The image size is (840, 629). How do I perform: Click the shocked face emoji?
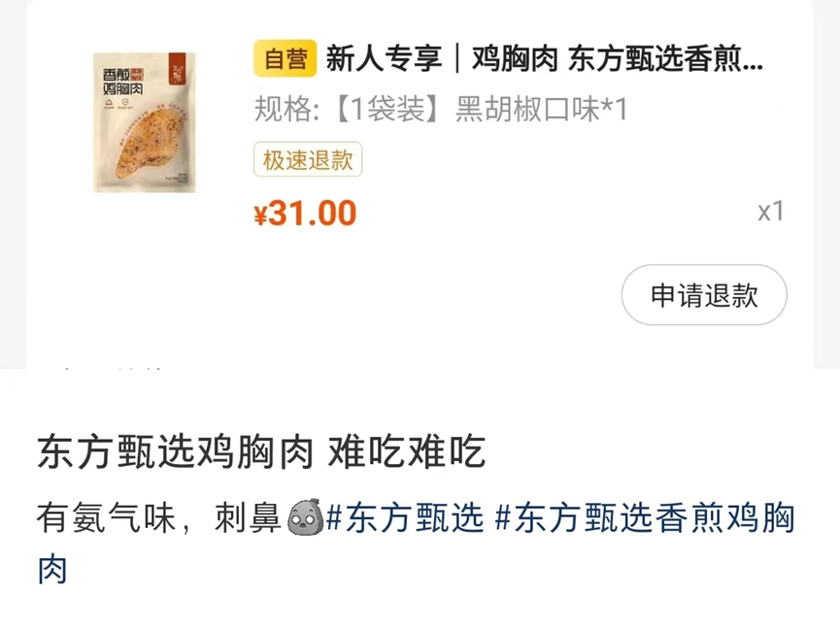(x=306, y=517)
